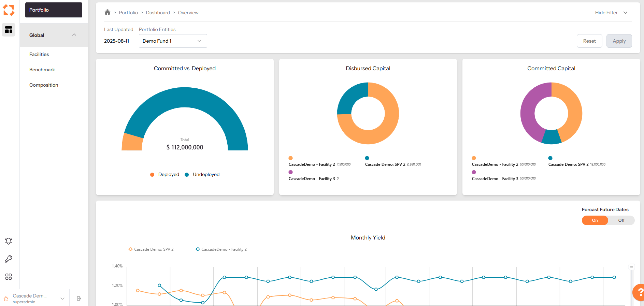
Task: Collapse the Global section
Action: pyautogui.click(x=74, y=35)
